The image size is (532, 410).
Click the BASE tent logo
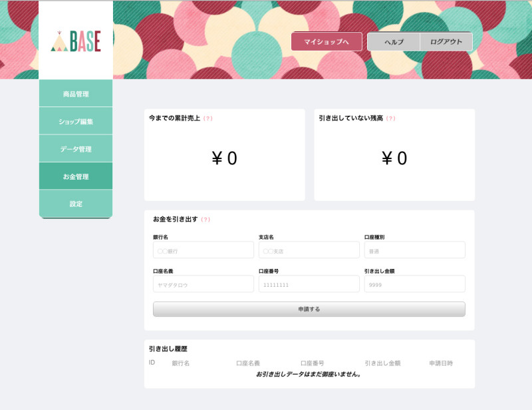tap(76, 41)
